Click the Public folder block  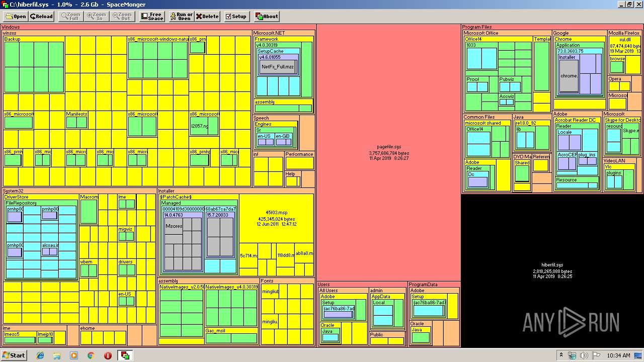click(387, 338)
